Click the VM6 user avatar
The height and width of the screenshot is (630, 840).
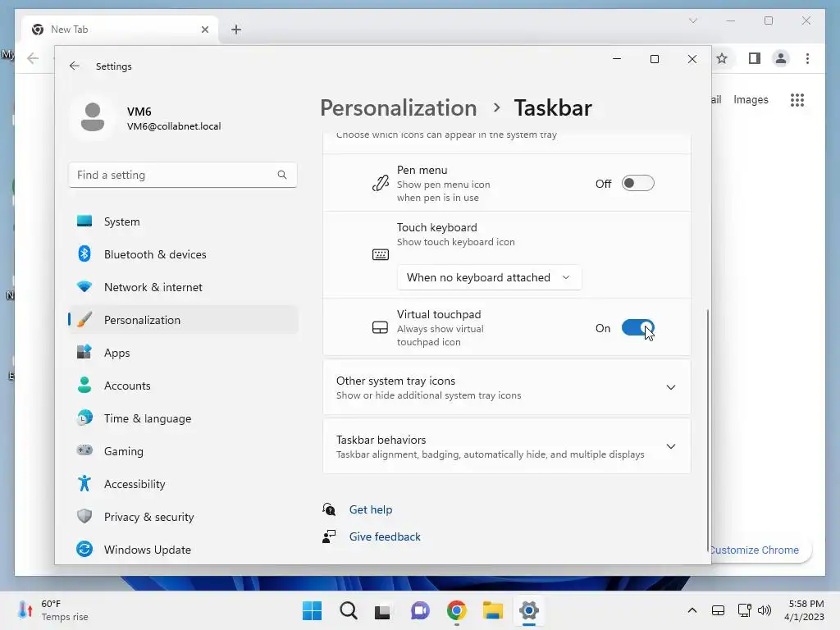(93, 116)
